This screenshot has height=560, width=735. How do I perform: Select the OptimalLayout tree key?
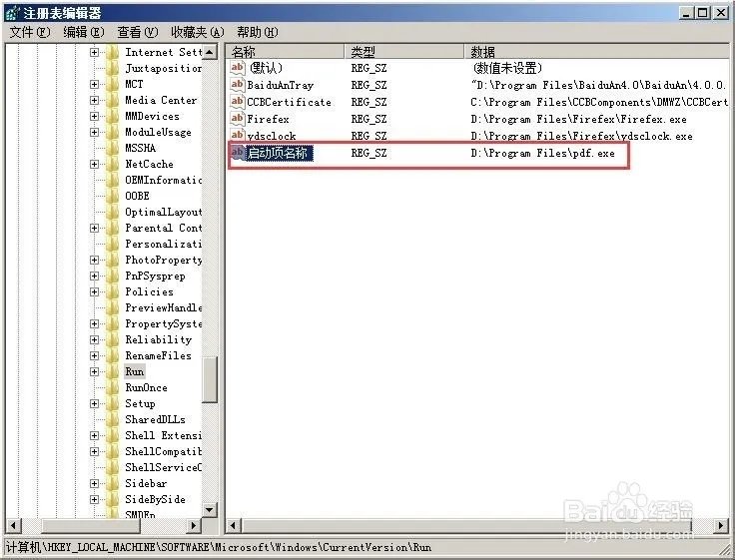pos(163,212)
